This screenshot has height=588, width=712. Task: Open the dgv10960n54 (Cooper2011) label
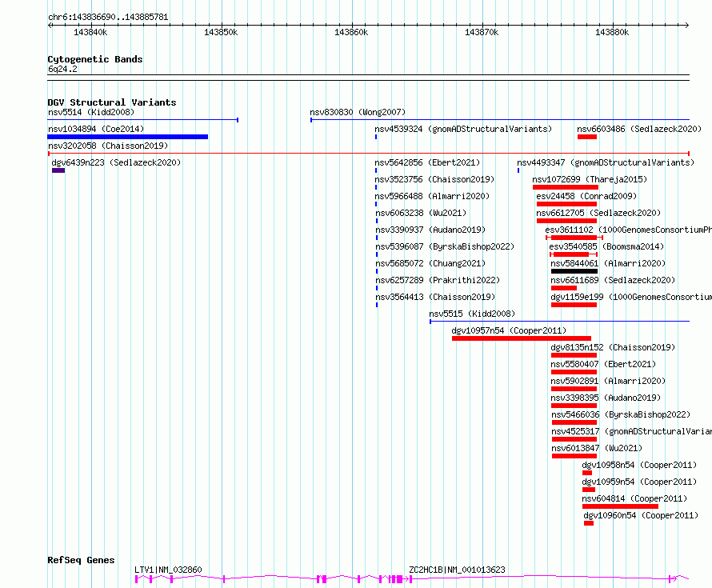641,515
